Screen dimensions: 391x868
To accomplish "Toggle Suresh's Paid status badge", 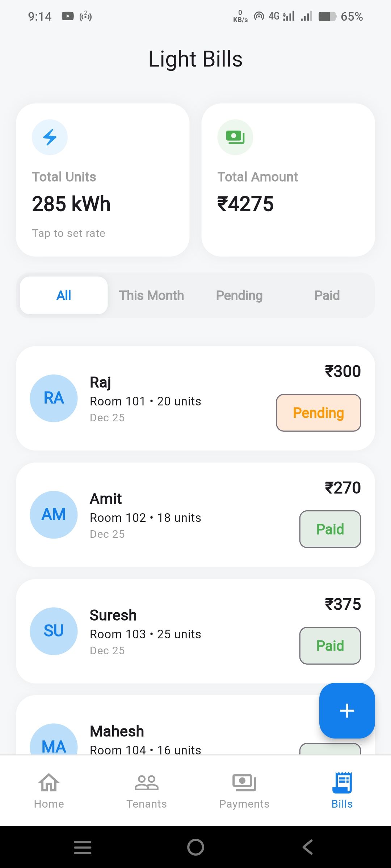I will pos(330,646).
